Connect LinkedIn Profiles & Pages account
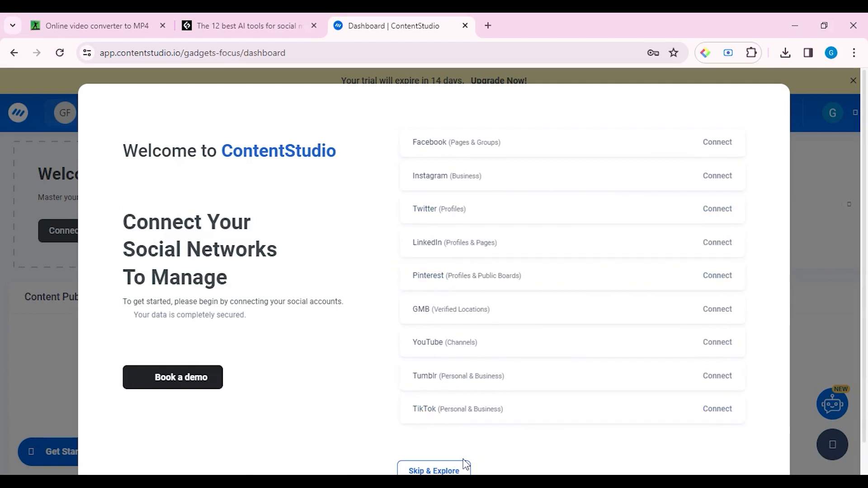 (717, 242)
